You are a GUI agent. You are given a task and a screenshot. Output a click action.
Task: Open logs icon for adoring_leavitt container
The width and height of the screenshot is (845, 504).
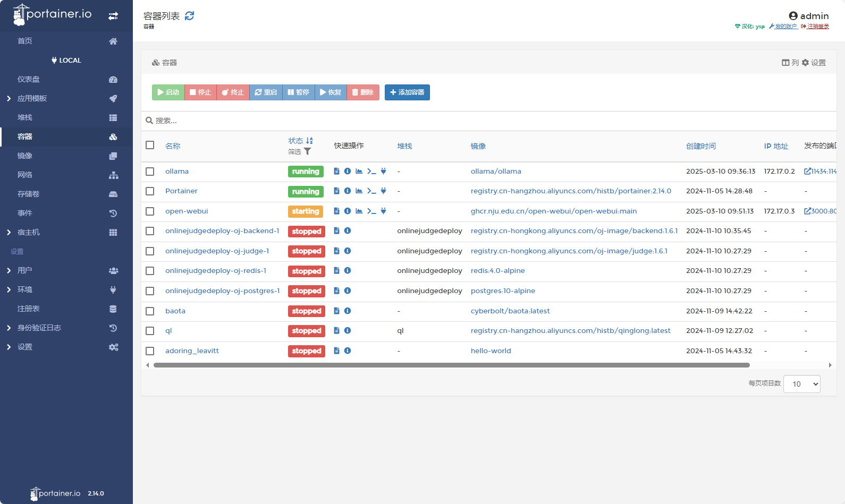(336, 351)
